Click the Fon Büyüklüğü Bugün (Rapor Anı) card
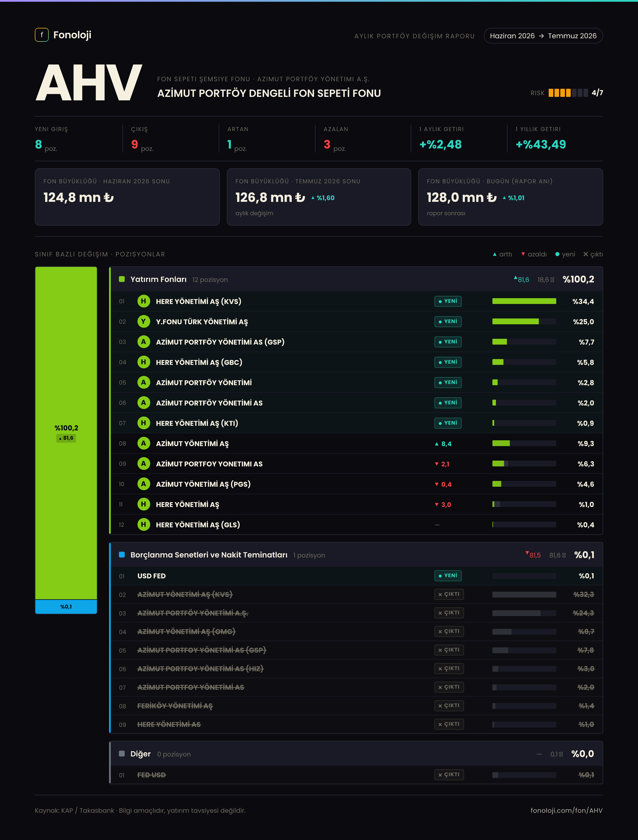The height and width of the screenshot is (840, 638). tap(510, 197)
